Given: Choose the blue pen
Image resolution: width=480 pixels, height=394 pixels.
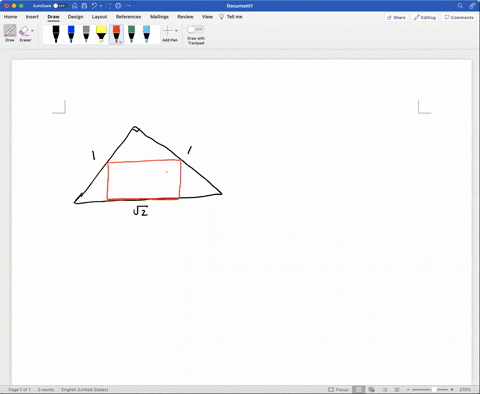Looking at the screenshot, I should point(71,34).
